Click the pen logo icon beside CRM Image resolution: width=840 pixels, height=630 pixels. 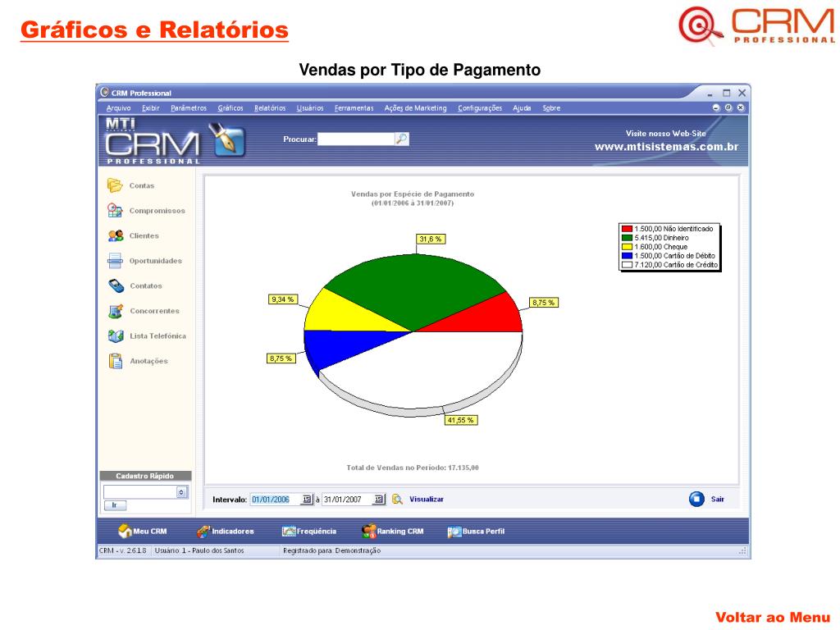click(x=227, y=139)
